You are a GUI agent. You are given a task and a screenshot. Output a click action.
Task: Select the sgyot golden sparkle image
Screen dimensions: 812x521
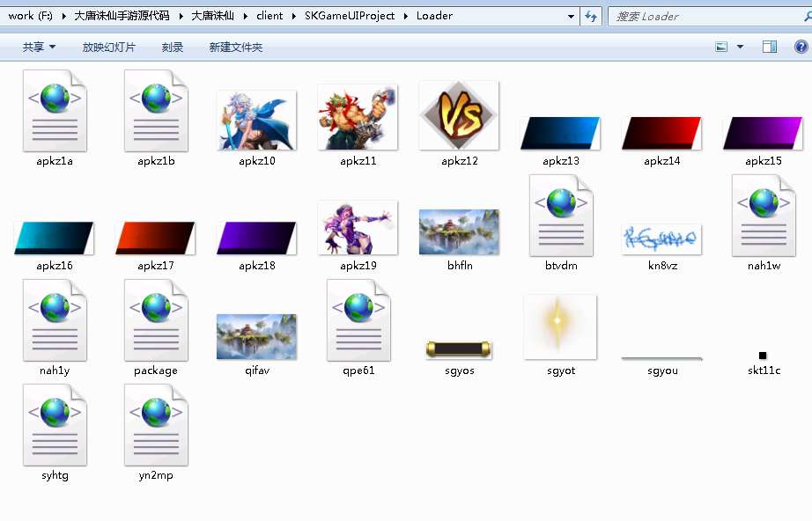(x=560, y=327)
